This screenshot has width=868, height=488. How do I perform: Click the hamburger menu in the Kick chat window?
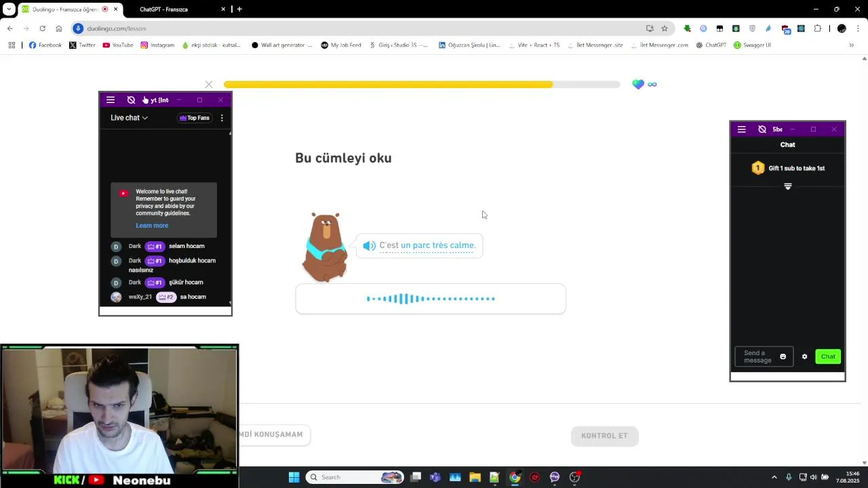coord(742,129)
